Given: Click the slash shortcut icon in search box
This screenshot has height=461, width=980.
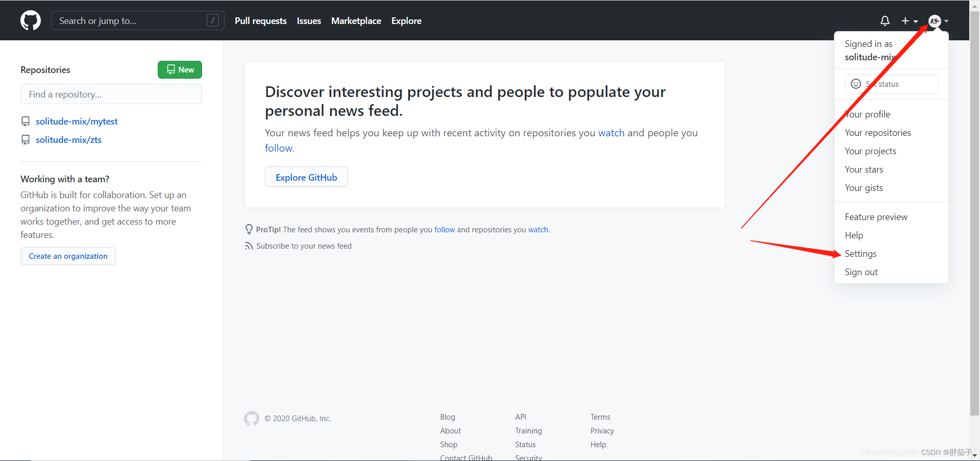Looking at the screenshot, I should point(213,20).
